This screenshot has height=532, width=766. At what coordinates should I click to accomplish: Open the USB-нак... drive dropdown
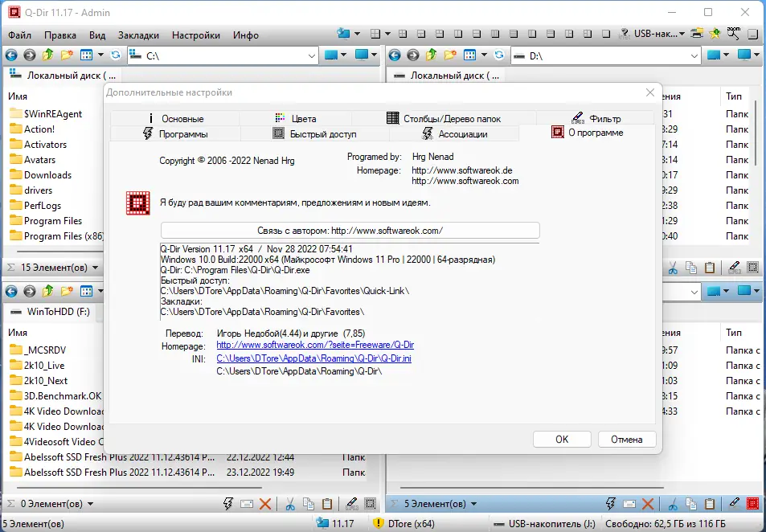(x=682, y=35)
